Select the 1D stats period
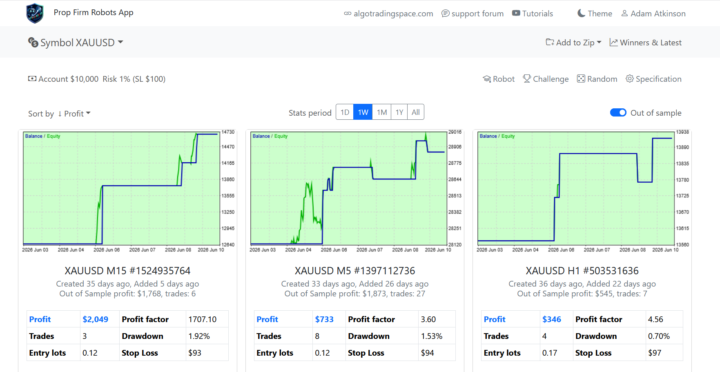720x372 pixels. [x=345, y=112]
